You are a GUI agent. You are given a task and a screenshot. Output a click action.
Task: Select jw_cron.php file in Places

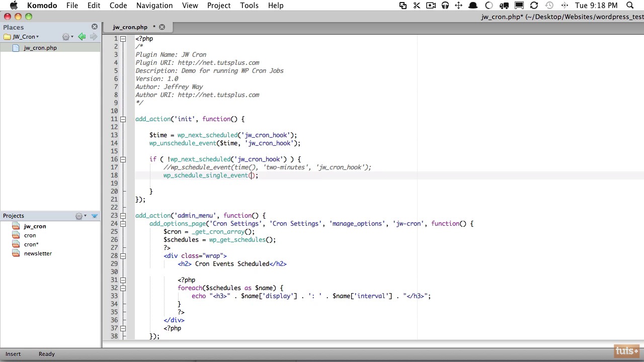click(40, 48)
